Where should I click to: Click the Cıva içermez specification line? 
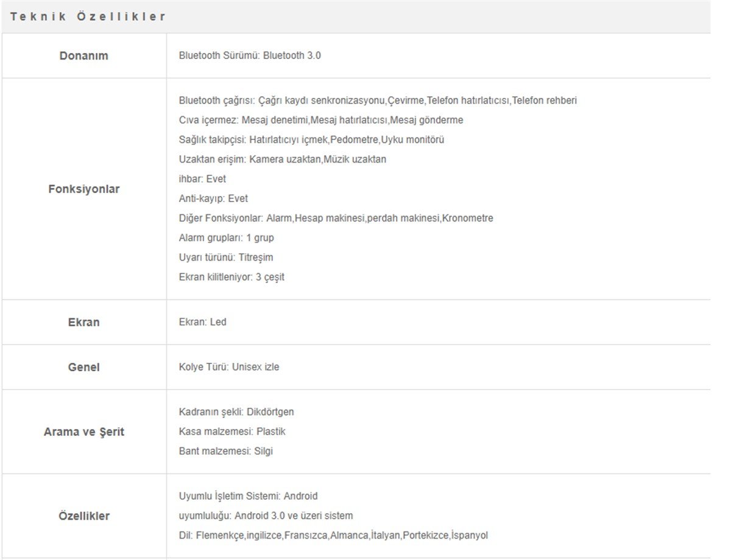[x=321, y=120]
